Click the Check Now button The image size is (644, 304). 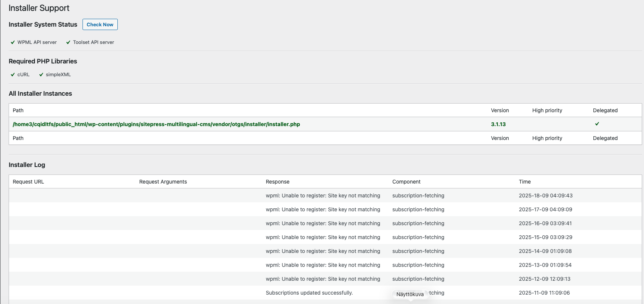tap(100, 24)
